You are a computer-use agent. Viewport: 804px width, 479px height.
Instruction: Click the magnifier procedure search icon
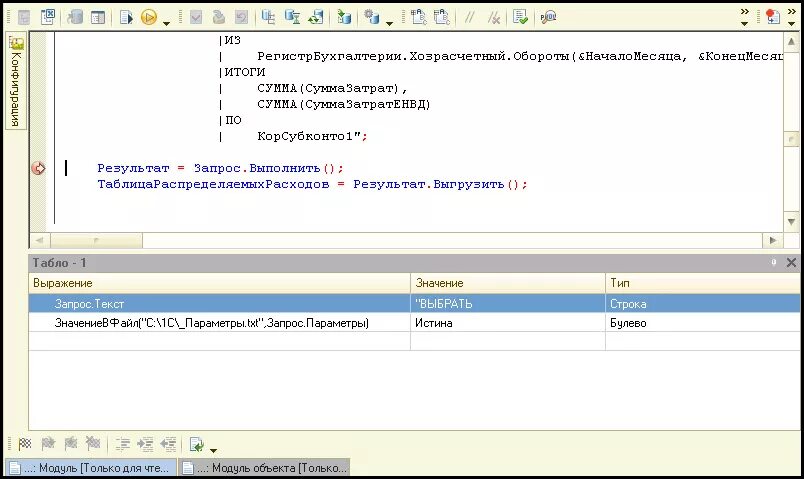click(548, 17)
